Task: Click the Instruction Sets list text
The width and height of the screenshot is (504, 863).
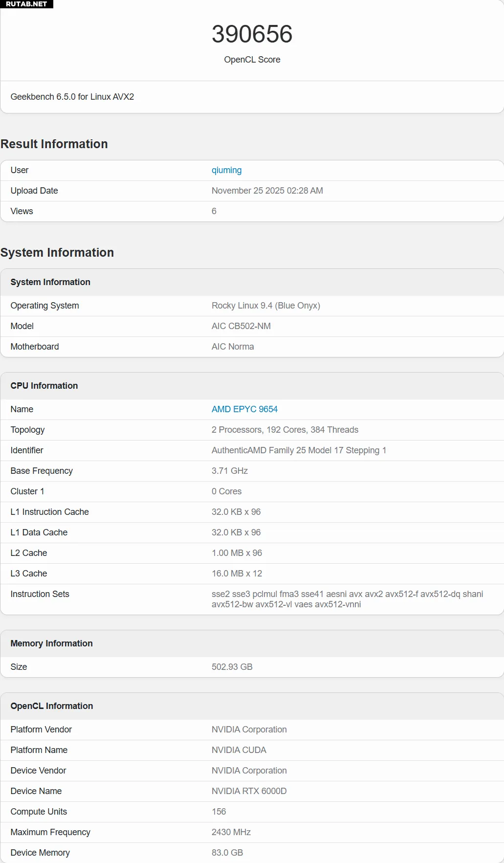Action: (347, 599)
